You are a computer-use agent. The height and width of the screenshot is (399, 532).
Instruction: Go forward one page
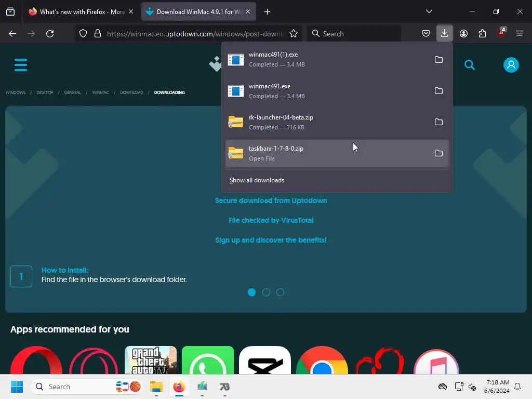click(31, 34)
